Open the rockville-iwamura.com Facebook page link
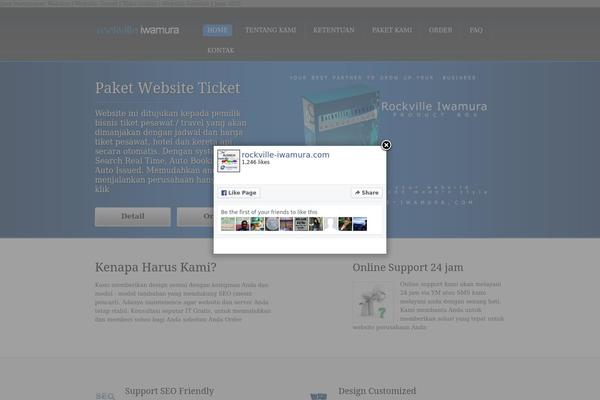 pos(285,155)
